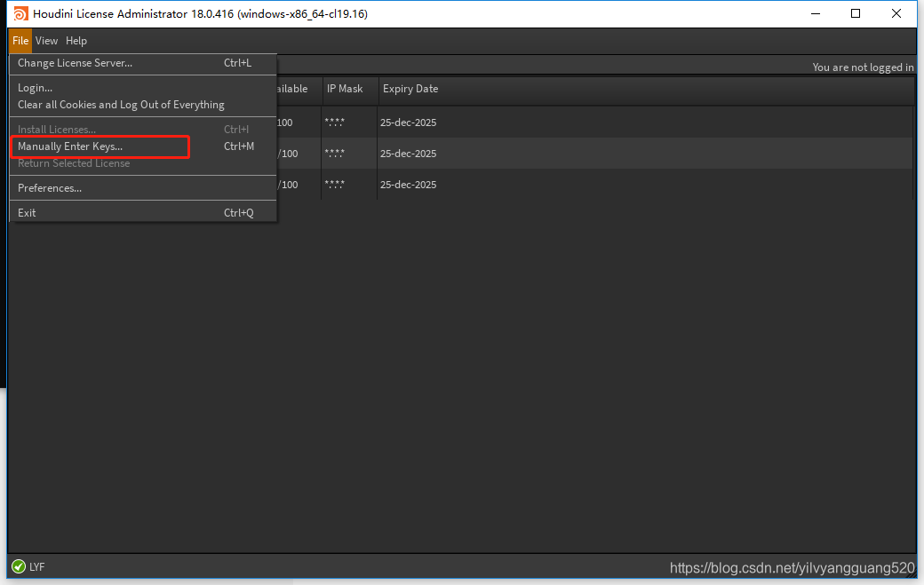Minimize the License Administrator window
The height and width of the screenshot is (585, 924).
816,13
